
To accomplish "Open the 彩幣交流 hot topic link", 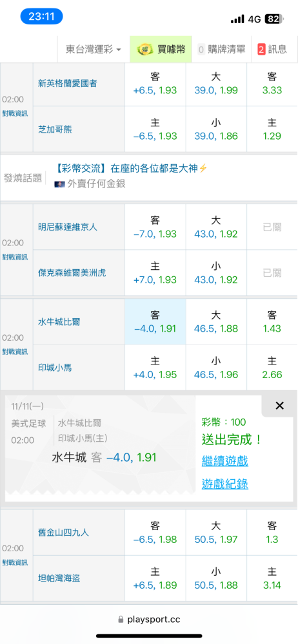I will tap(132, 168).
